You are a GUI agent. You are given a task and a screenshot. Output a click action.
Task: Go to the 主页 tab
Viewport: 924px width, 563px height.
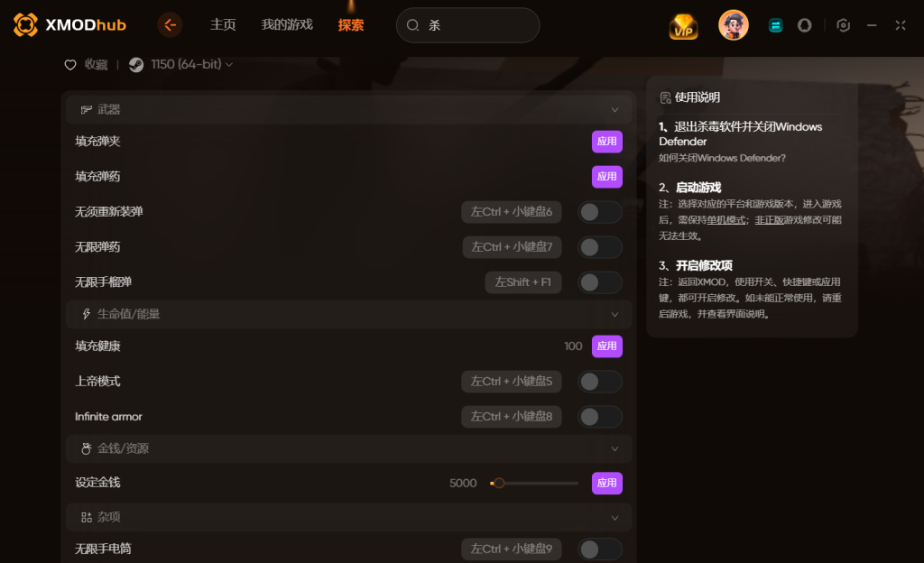click(x=223, y=24)
